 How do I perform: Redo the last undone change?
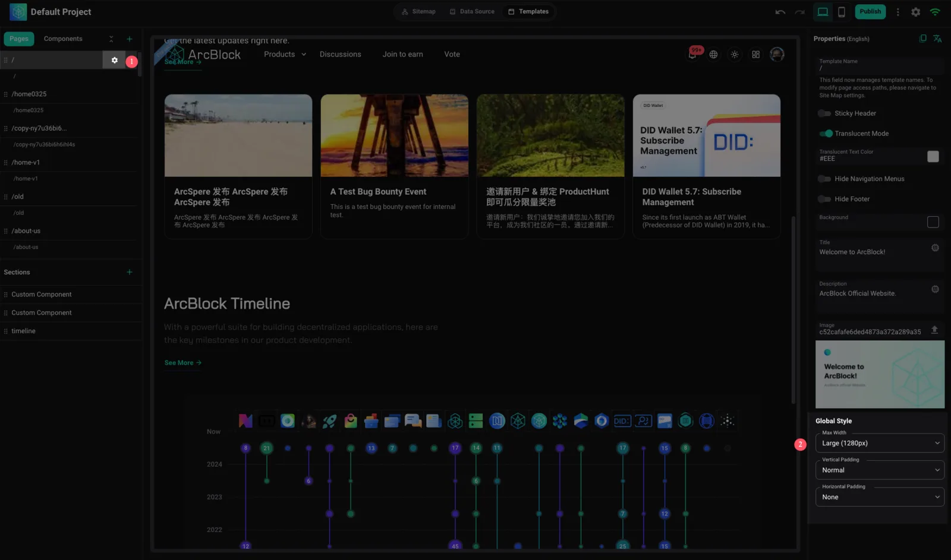point(800,12)
